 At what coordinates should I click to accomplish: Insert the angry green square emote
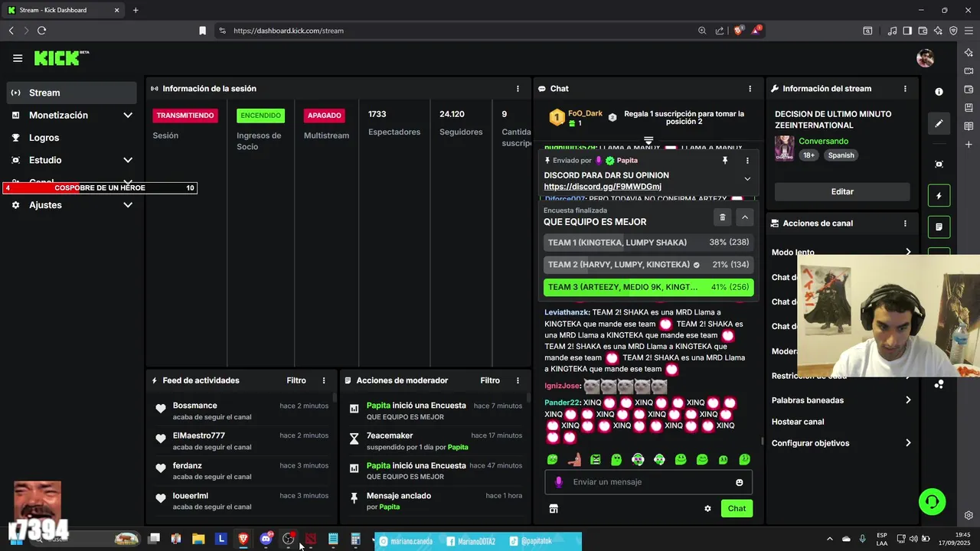tap(596, 459)
